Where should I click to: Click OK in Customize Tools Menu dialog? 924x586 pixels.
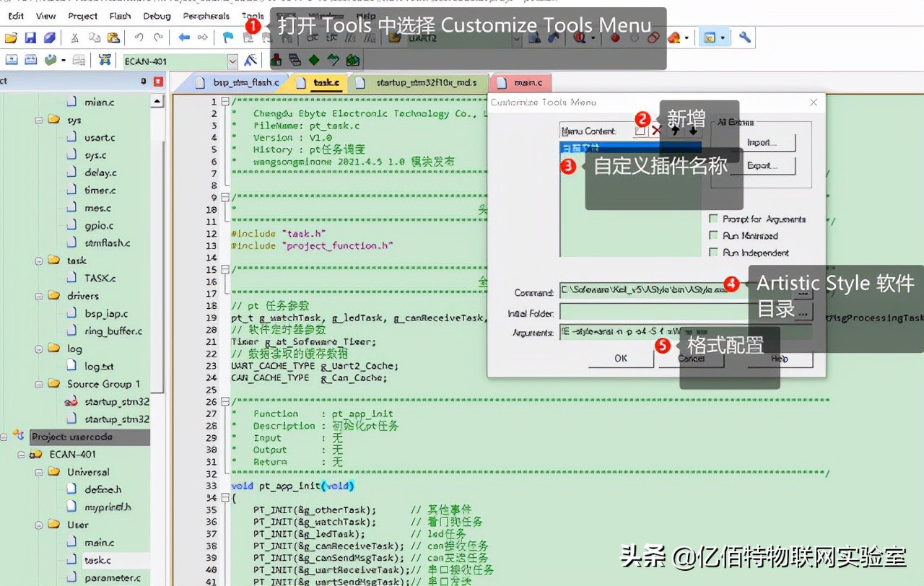(621, 358)
